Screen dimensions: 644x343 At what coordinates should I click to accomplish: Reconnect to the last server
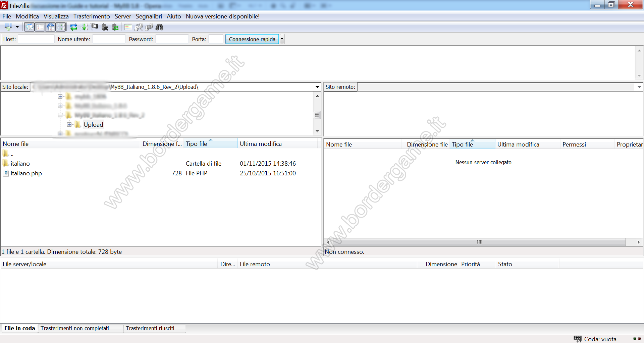click(115, 27)
